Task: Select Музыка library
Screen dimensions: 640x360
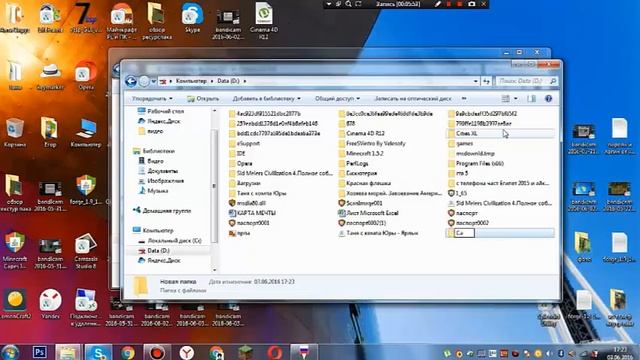Action: [x=153, y=191]
